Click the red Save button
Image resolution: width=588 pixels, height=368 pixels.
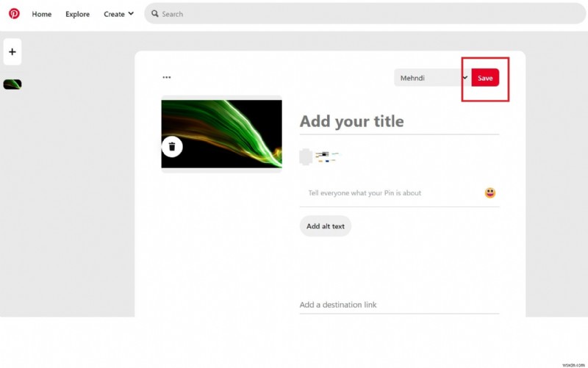485,78
